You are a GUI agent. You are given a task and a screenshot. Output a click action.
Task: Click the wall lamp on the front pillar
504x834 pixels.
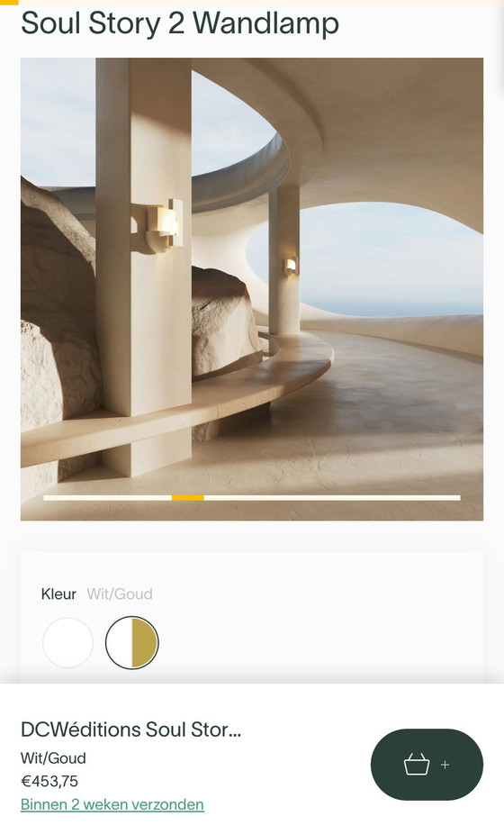click(x=158, y=224)
